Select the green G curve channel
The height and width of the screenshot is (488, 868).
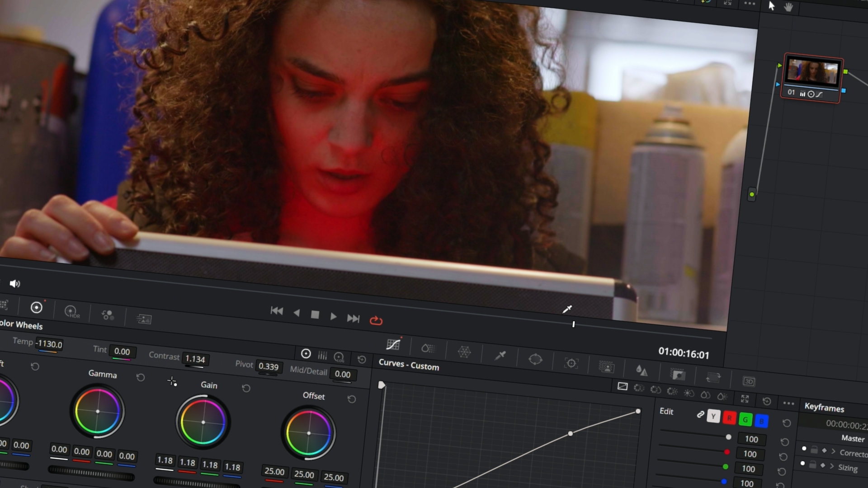745,420
